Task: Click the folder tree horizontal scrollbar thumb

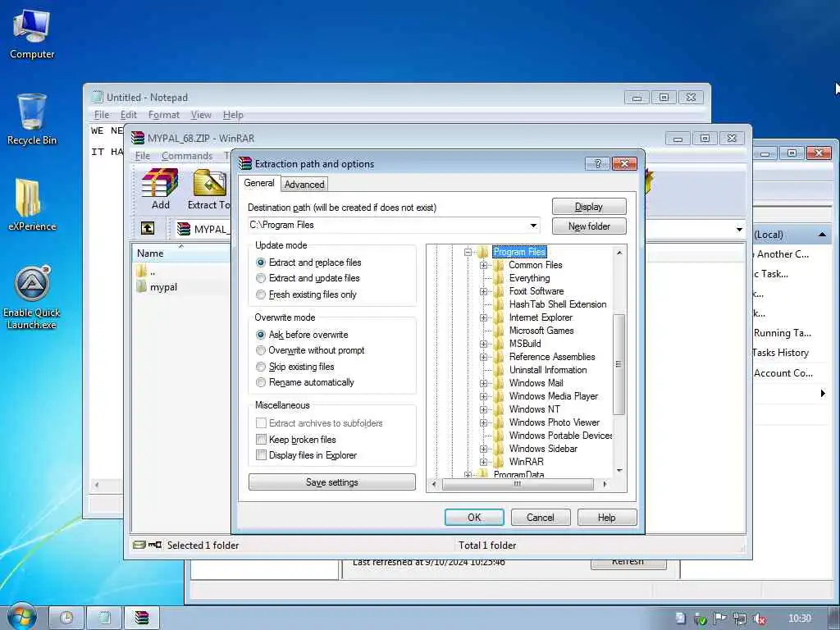Action: pos(518,484)
